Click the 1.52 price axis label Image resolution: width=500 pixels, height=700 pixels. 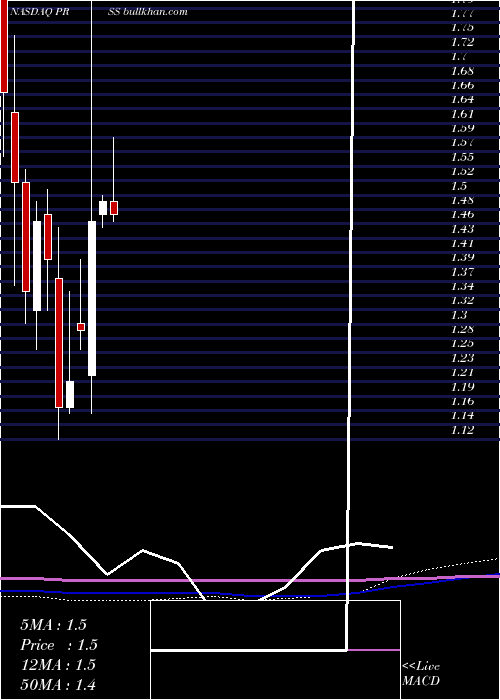[x=462, y=171]
